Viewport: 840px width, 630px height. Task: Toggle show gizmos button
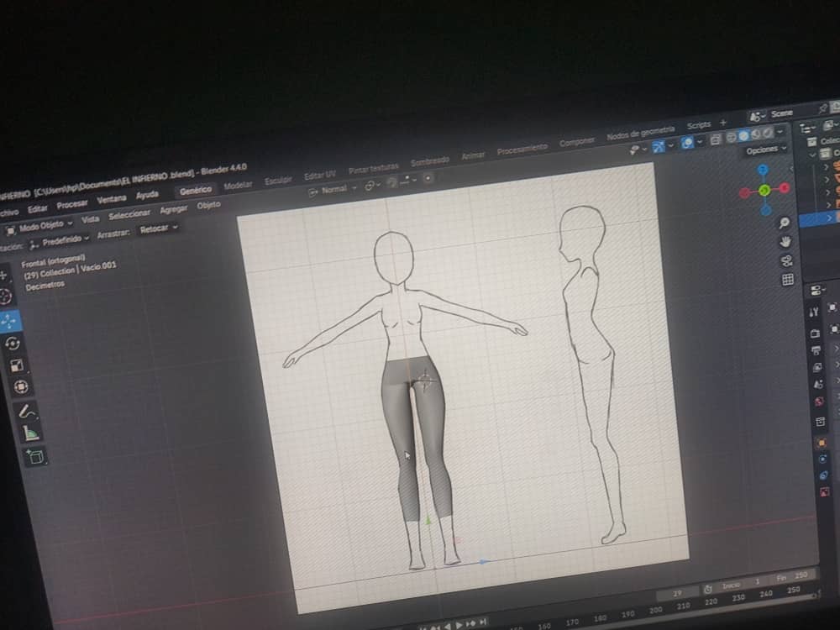[x=659, y=146]
